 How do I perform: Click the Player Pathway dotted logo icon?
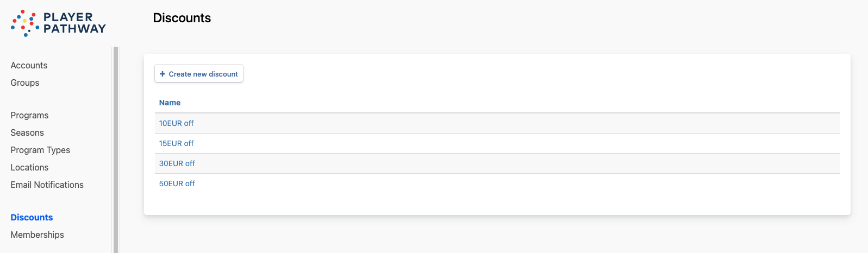24,23
